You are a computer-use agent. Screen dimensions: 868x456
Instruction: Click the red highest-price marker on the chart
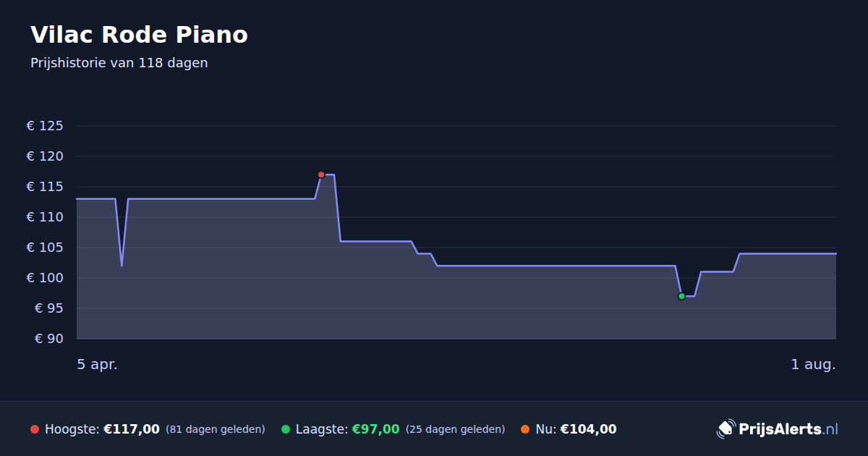pyautogui.click(x=321, y=174)
